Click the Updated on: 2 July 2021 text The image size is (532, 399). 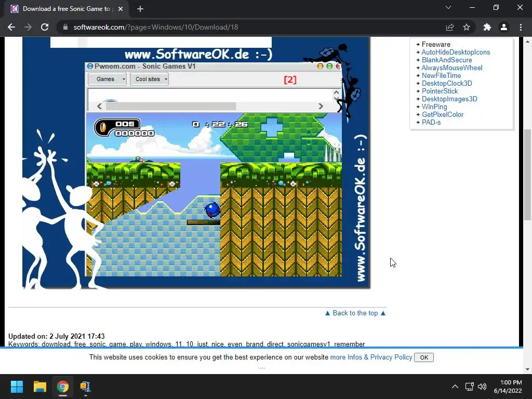coord(56,336)
